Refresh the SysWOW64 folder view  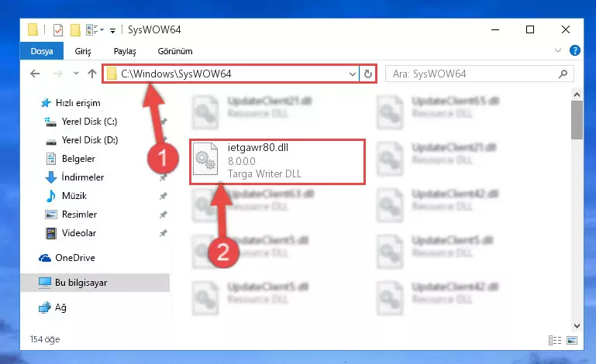pos(367,74)
